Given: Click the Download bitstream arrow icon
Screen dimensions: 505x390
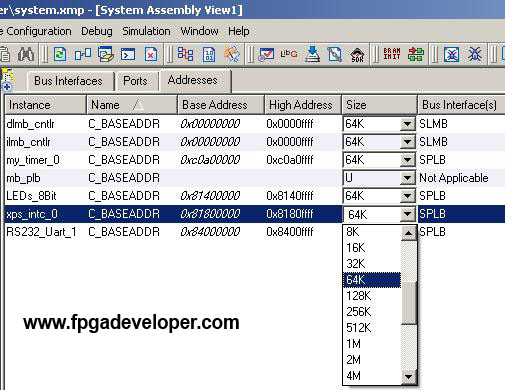Looking at the screenshot, I should 312,54.
